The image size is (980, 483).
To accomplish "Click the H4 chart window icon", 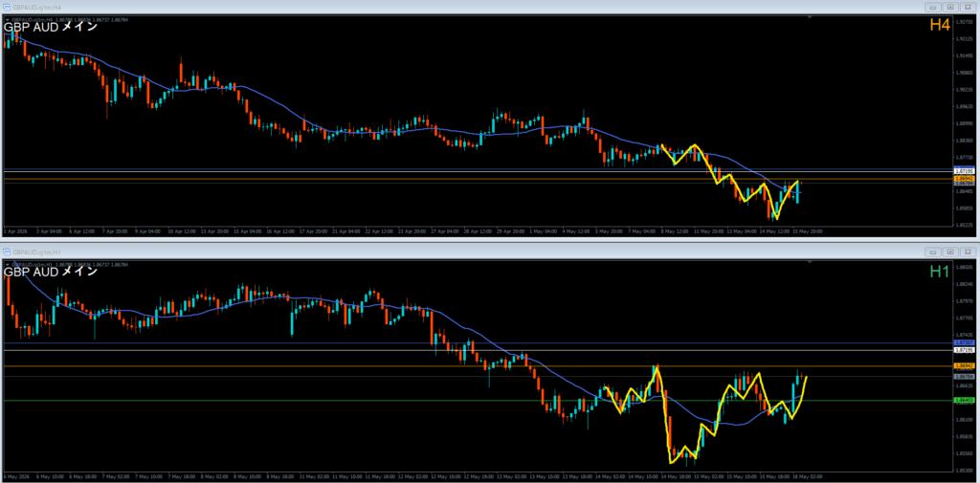I will coord(8,7).
